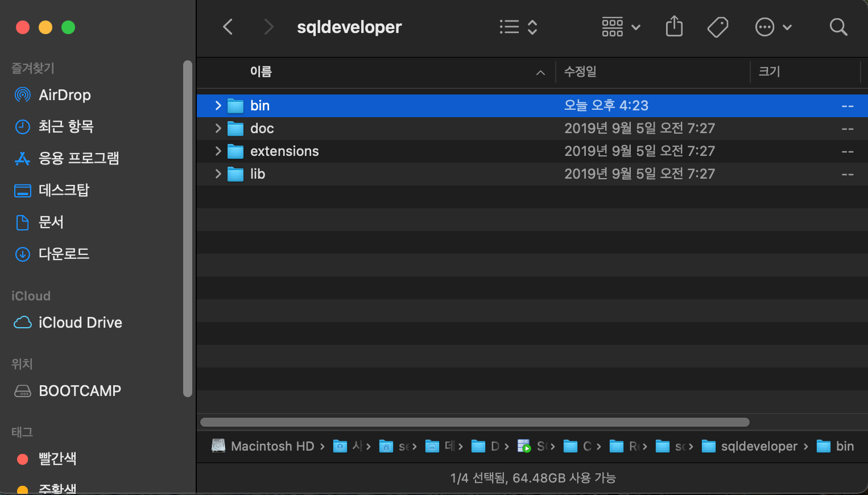Screen dimensions: 868x495
Task: Open the list view switcher
Action: coord(518,27)
